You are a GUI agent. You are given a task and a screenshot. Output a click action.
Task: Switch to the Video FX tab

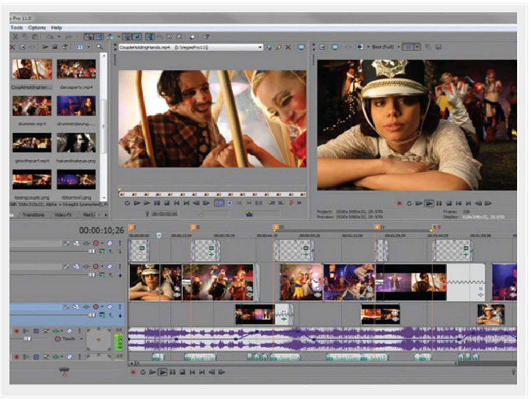click(x=63, y=214)
